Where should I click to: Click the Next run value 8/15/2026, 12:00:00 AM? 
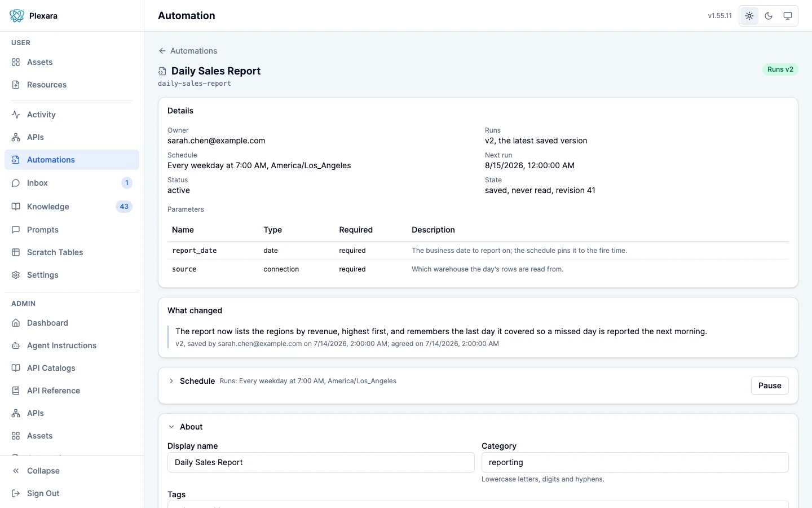(x=529, y=165)
